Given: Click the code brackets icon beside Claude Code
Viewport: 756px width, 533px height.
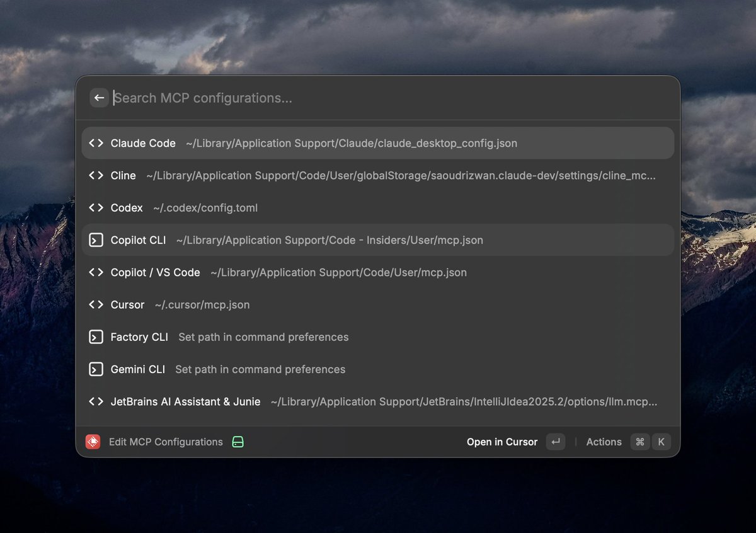Looking at the screenshot, I should coord(96,143).
